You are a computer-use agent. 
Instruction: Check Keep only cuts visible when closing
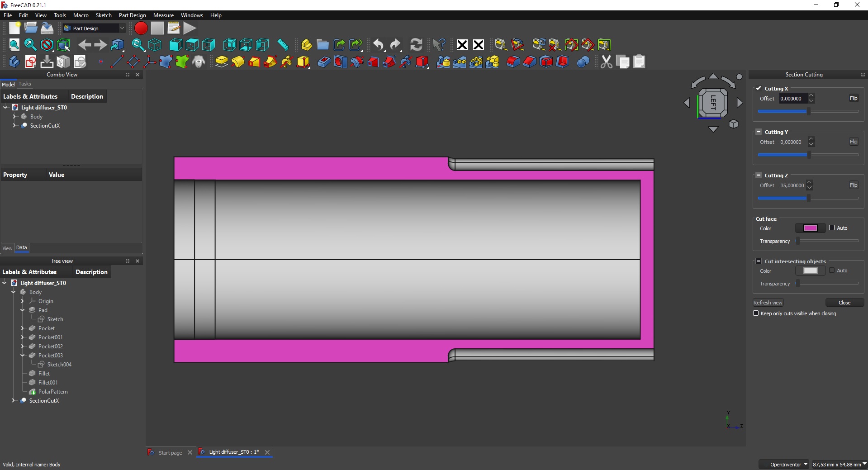point(756,313)
